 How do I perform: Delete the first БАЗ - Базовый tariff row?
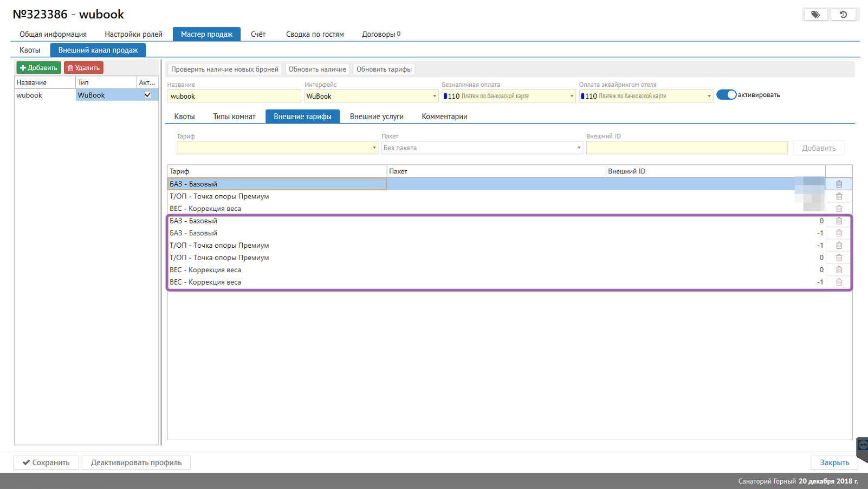point(839,184)
